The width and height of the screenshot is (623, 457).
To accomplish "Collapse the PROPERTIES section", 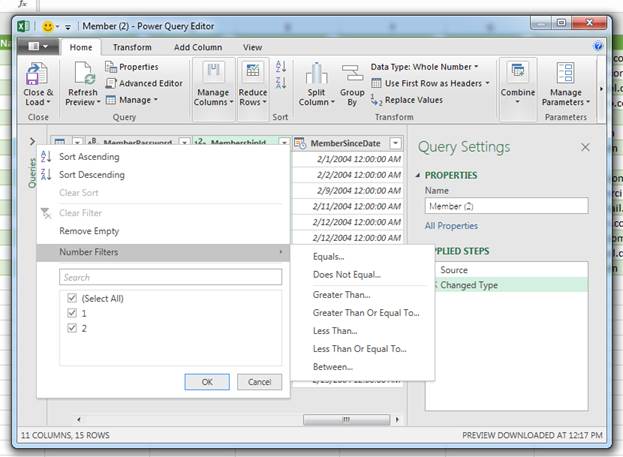I will click(x=418, y=175).
